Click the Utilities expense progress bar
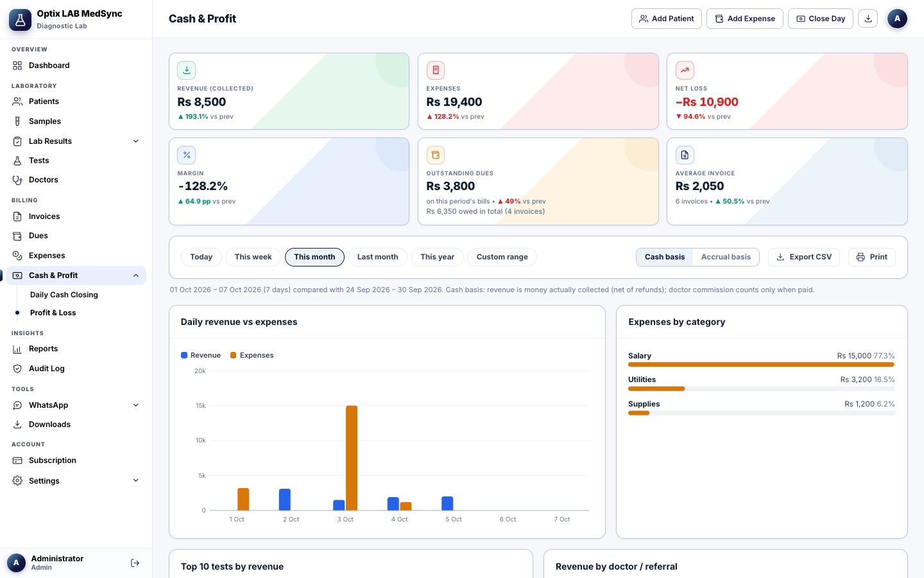 pyautogui.click(x=761, y=389)
